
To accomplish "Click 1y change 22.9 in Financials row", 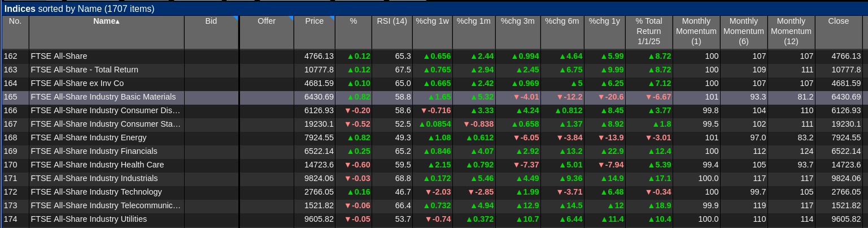I will point(612,151).
